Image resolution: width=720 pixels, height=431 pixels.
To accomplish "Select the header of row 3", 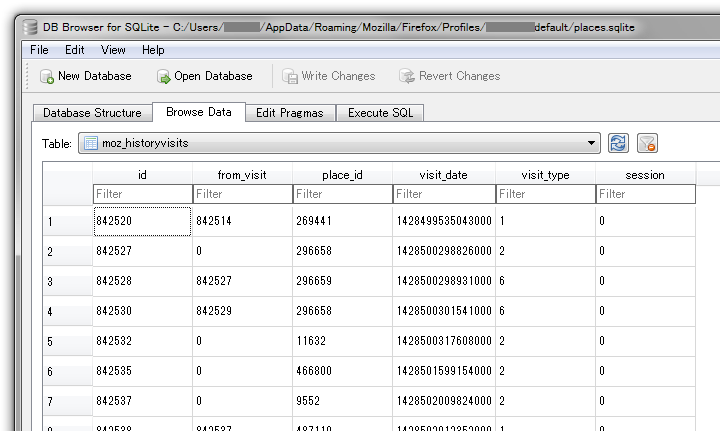I will (68, 281).
